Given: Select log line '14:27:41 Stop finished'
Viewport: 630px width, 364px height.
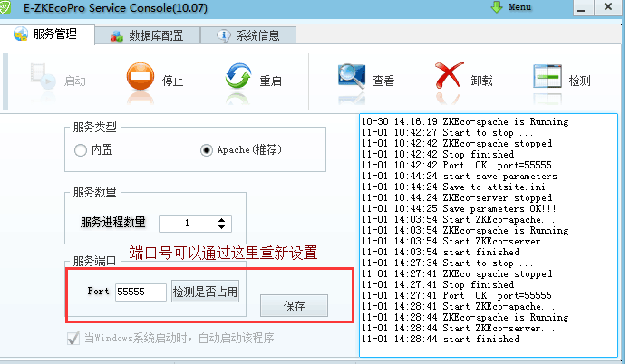Looking at the screenshot, I should [438, 284].
